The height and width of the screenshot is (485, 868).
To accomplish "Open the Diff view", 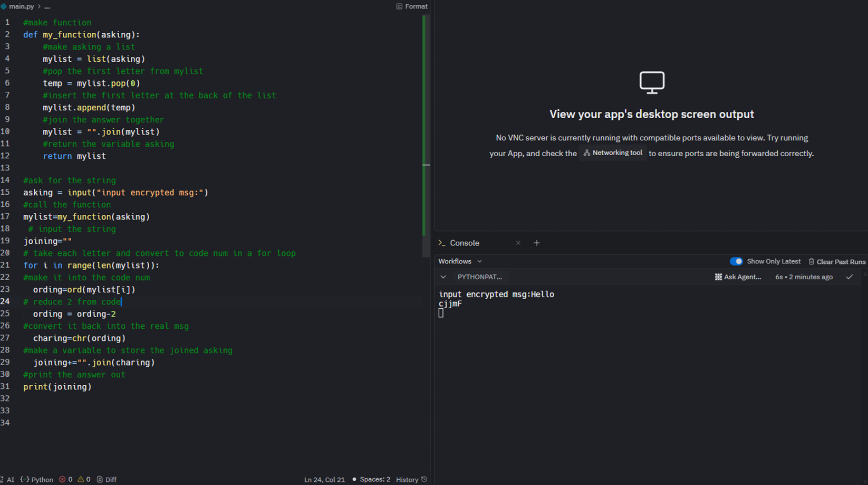I will (x=107, y=479).
